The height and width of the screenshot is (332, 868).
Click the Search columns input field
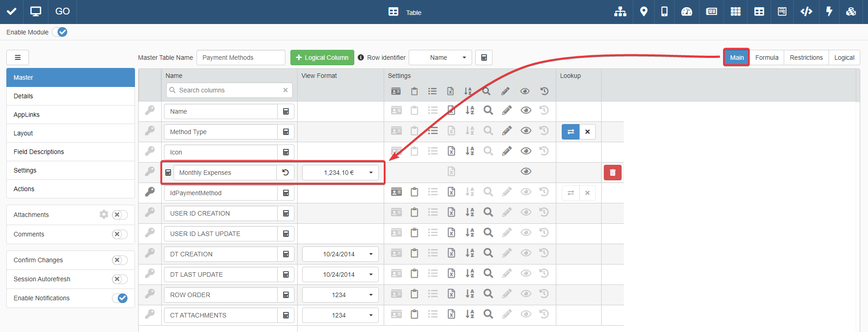click(x=229, y=90)
